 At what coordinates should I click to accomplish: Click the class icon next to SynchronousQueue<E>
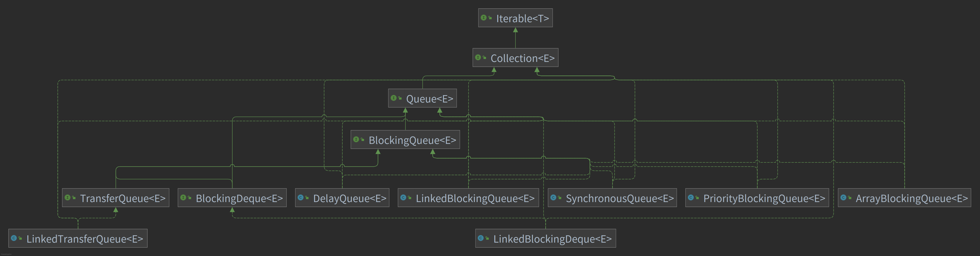click(x=554, y=197)
